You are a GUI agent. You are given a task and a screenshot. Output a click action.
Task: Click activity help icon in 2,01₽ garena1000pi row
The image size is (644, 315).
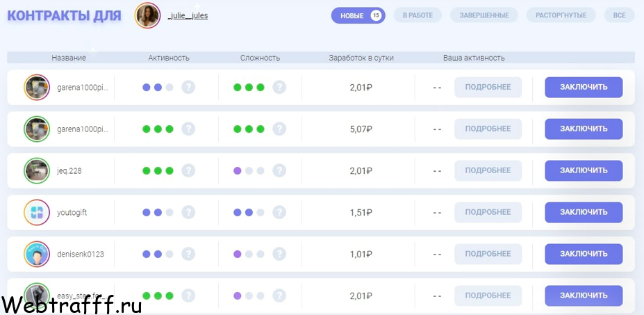[x=188, y=87]
